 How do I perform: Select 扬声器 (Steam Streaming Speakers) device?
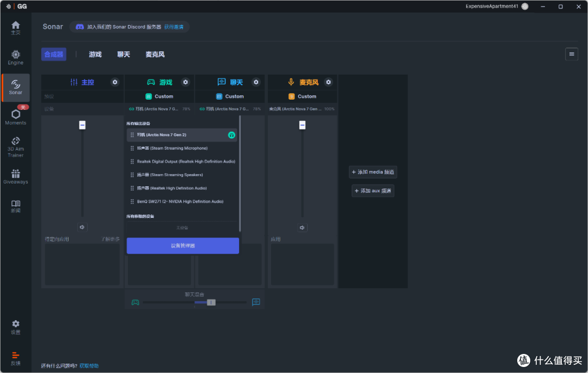pos(182,175)
